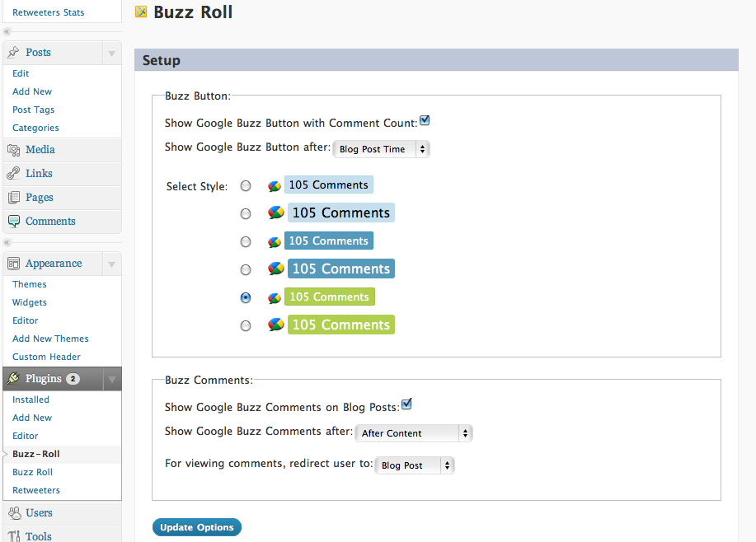Open Media via its camera icon
Screen dimensions: 756x542
point(13,150)
